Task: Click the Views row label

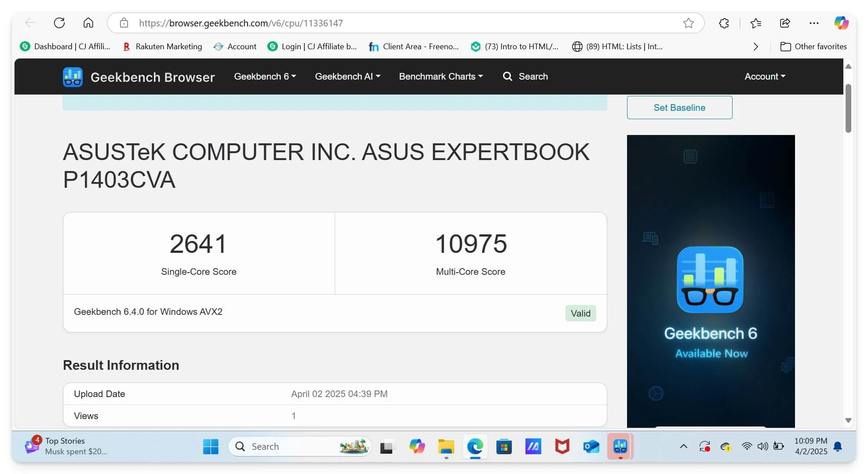Action: click(86, 416)
